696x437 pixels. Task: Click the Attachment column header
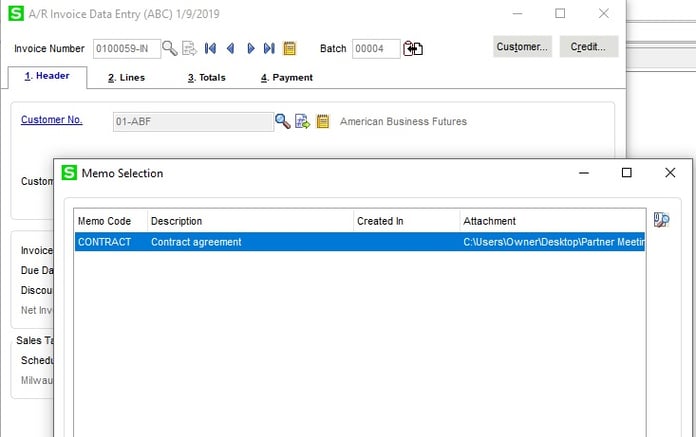[552, 221]
